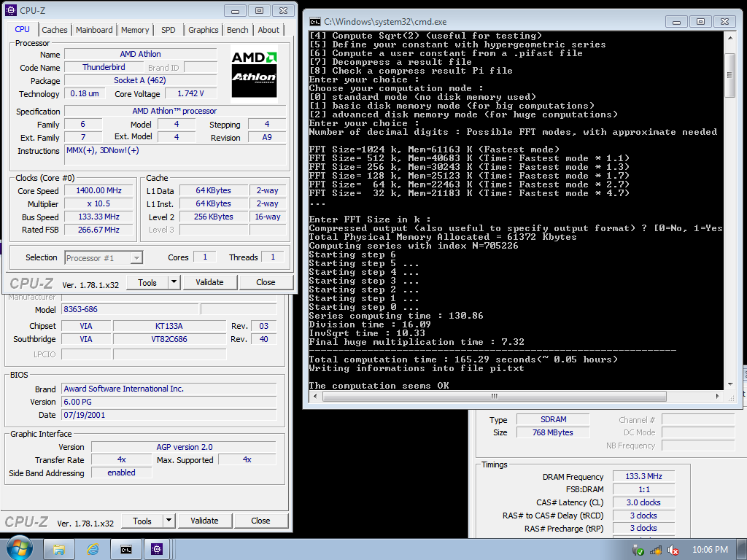Click the DRAM Frequency value 133.3 MHz
The image size is (747, 560).
point(643,476)
